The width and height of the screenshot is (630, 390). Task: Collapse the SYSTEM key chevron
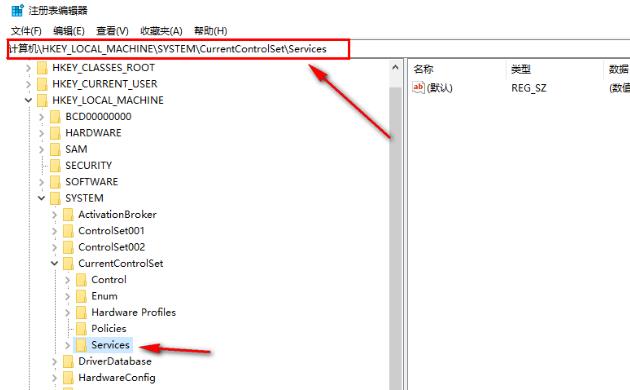tap(41, 198)
